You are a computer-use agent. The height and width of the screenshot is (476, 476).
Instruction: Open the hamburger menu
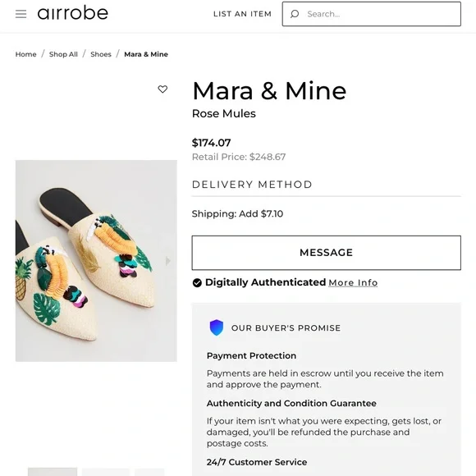pyautogui.click(x=21, y=14)
